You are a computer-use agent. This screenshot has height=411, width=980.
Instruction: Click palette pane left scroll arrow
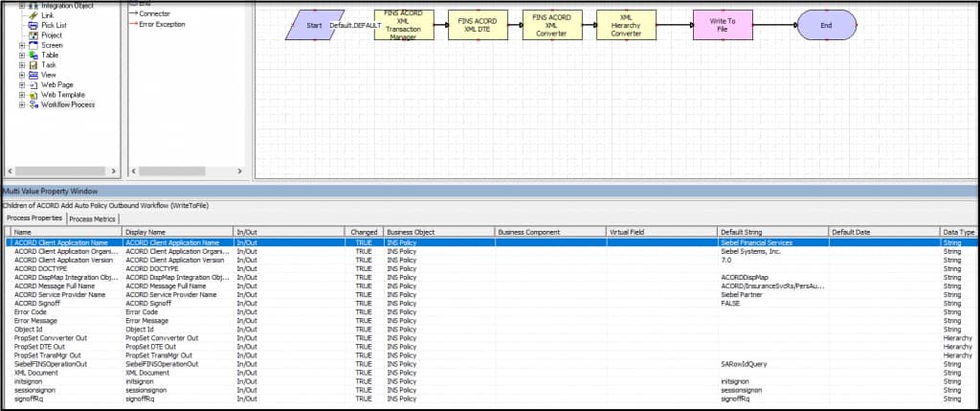(132, 171)
